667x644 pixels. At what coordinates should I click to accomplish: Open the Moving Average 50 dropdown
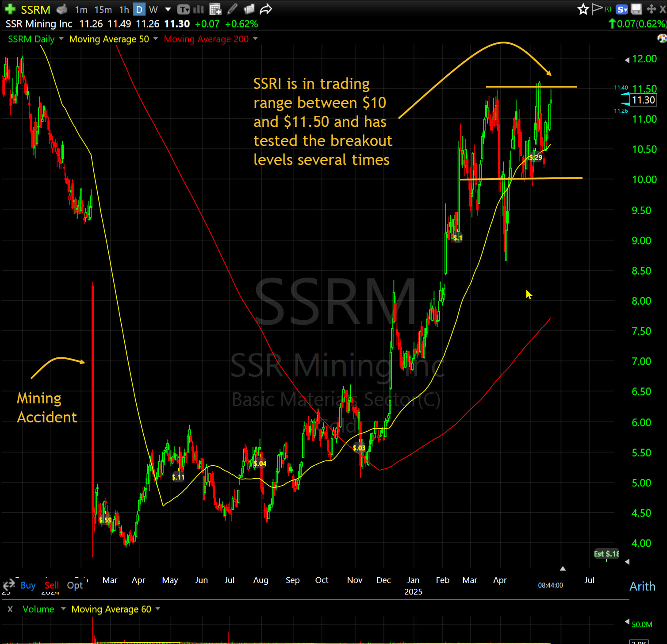click(x=156, y=39)
